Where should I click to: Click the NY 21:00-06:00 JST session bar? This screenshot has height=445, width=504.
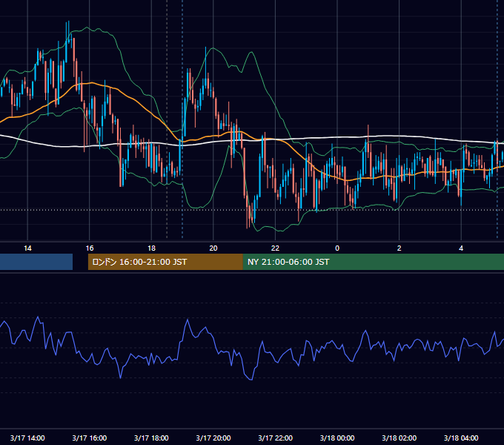[373, 262]
